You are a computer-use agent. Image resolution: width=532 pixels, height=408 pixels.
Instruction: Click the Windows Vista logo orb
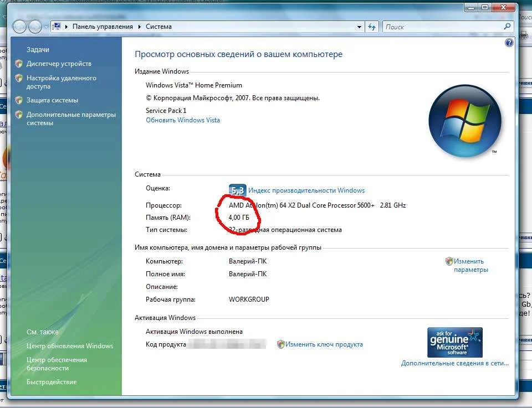[x=465, y=121]
